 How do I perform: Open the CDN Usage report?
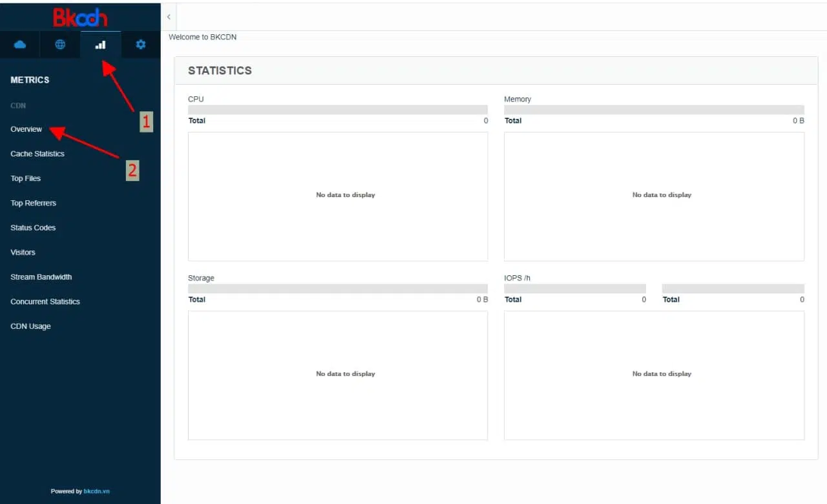30,326
